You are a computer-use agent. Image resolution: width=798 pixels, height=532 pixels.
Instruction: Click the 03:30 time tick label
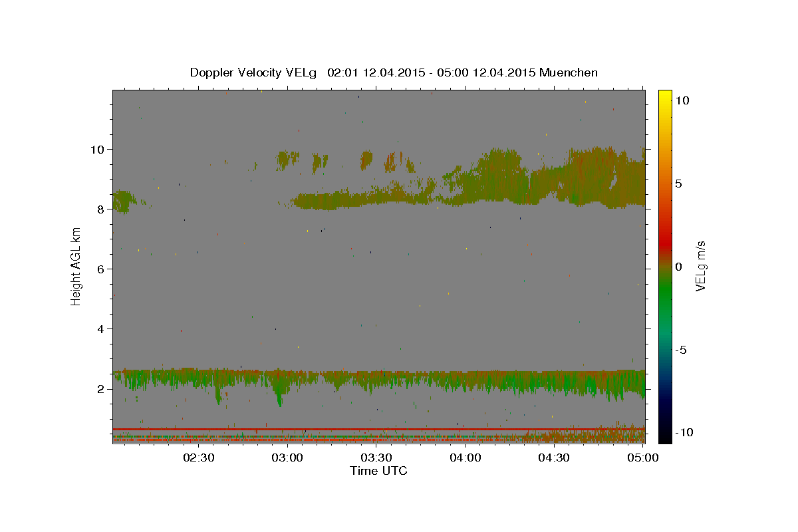(x=376, y=458)
